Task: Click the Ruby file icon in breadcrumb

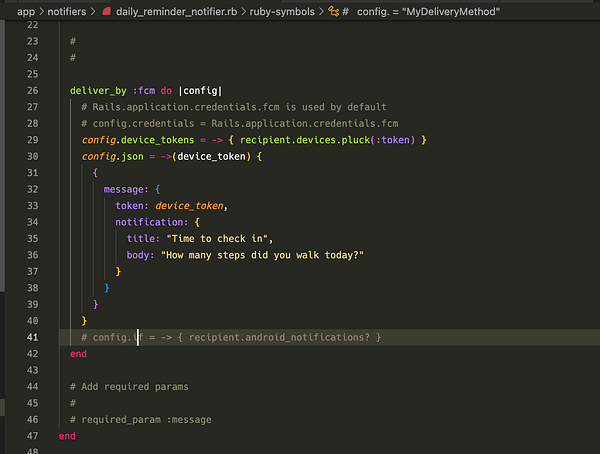Action: (x=107, y=11)
